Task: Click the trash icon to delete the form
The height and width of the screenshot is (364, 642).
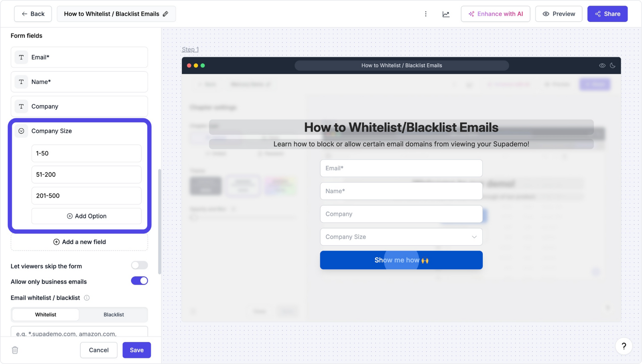Action: point(15,350)
